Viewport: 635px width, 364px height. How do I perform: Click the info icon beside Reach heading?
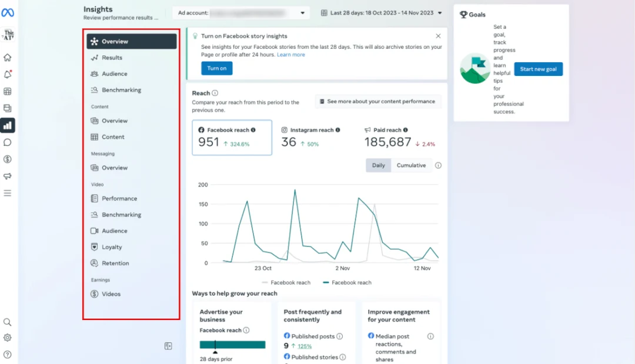pos(215,93)
